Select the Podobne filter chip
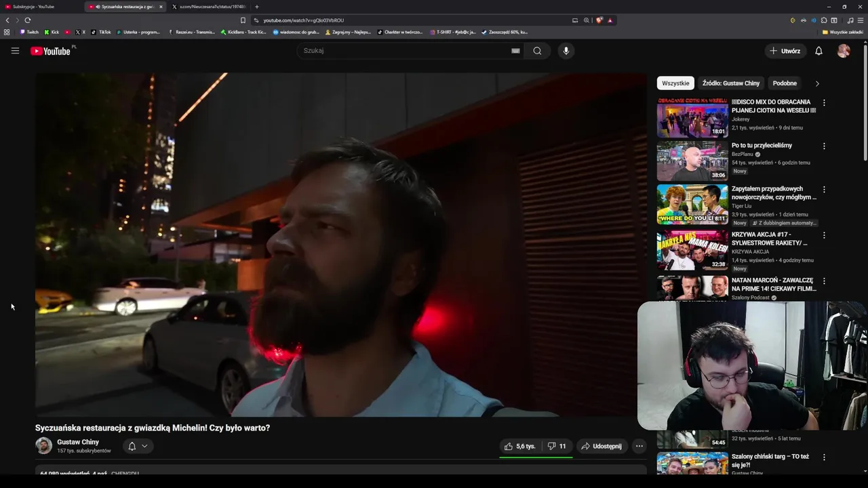 coord(785,83)
